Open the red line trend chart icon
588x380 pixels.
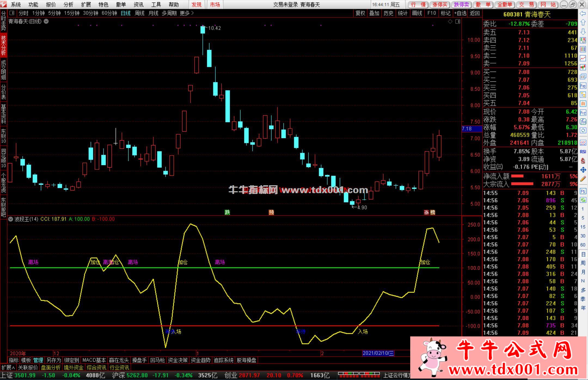pyautogui.click(x=583, y=58)
